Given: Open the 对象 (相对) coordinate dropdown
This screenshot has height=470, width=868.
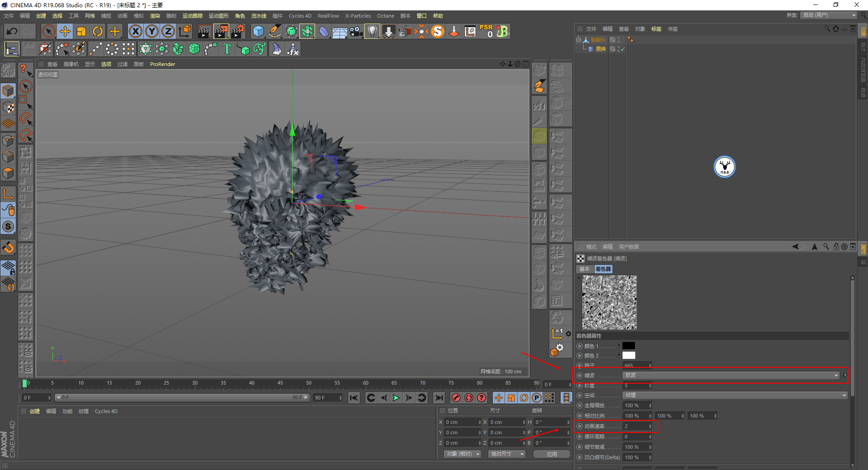Looking at the screenshot, I should [462, 454].
